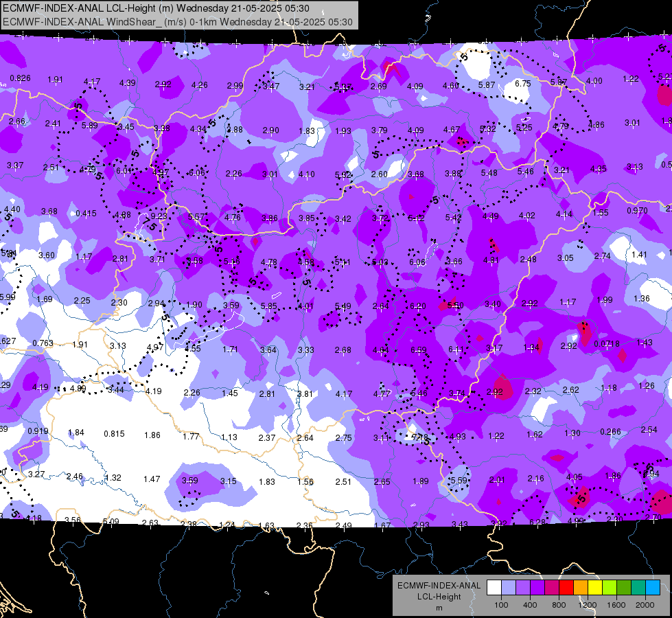
Task: Click the legend label 'LCL-Height'
Action: (439, 597)
